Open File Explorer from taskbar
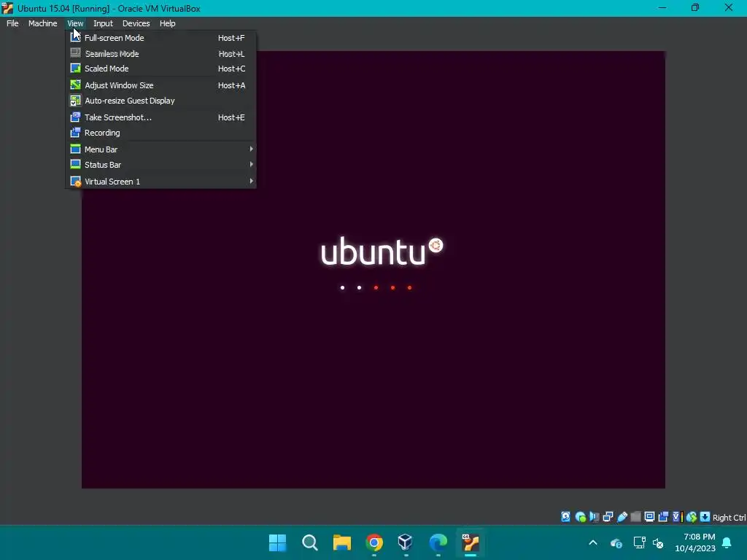 coord(341,542)
